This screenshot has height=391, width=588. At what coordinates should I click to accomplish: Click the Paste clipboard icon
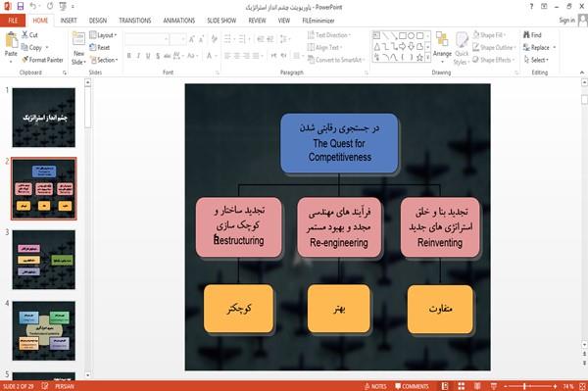pos(11,40)
